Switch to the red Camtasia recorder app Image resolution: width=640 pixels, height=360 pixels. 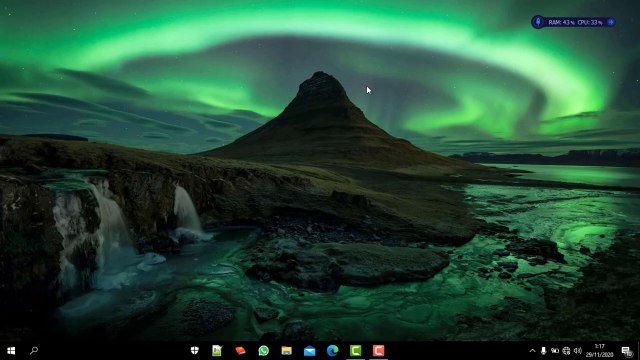point(378,350)
